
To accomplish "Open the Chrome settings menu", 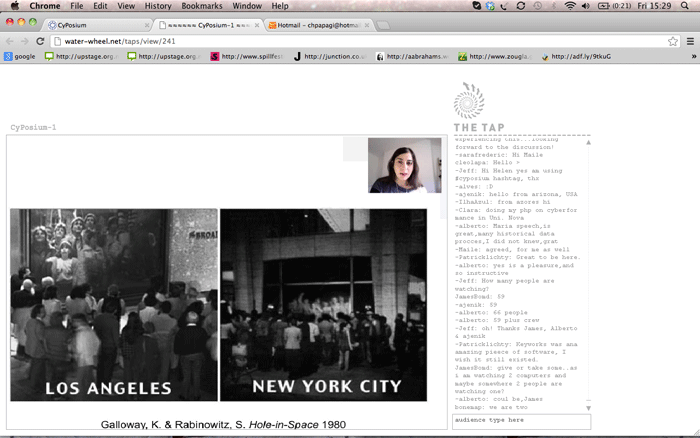I will (690, 41).
